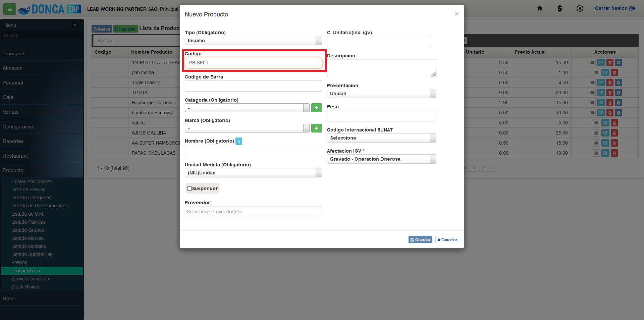Viewport: 644px width, 320px height.
Task: Open Codigo Internacional SUNAT Seleccione dropdown
Action: (381, 138)
